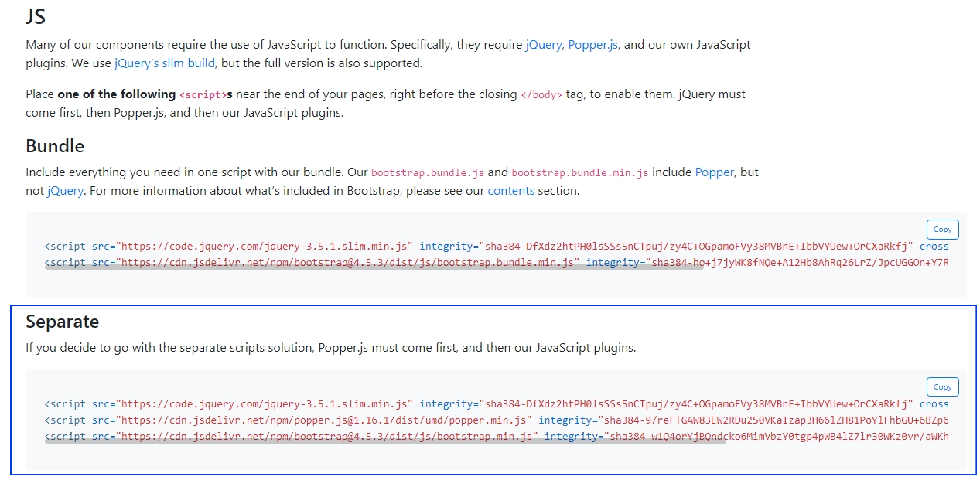Screen dimensions: 980x480
Task: Click the bootstrap.bundle.min.js script line
Action: pos(497,263)
